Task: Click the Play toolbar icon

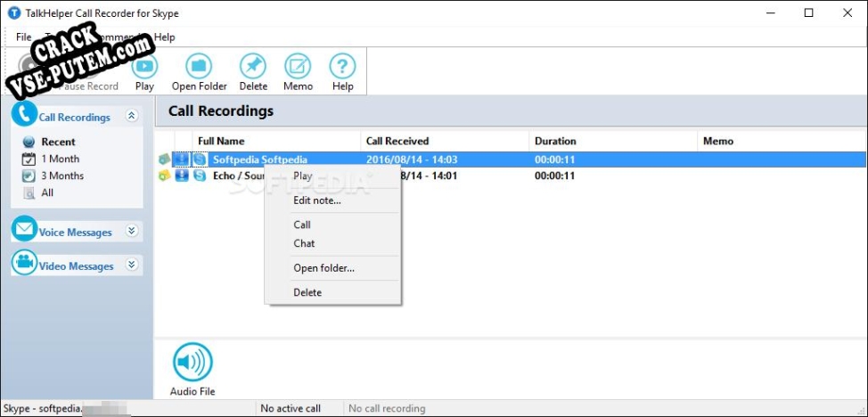Action: point(144,68)
